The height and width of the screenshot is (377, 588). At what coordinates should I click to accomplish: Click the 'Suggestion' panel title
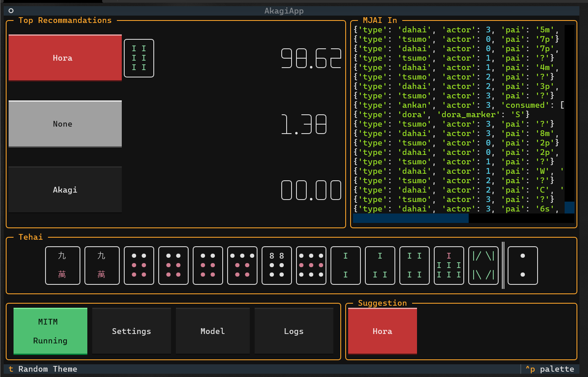pyautogui.click(x=383, y=303)
